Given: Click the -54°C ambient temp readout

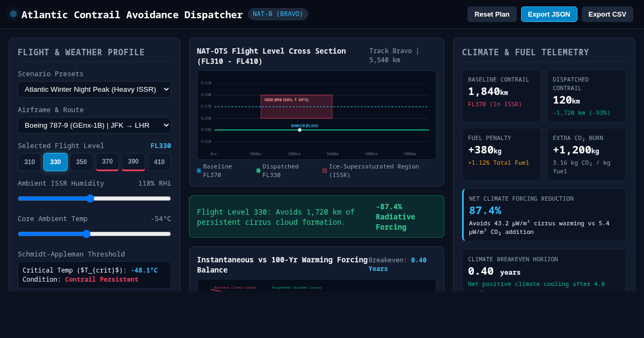Looking at the screenshot, I should click(160, 219).
